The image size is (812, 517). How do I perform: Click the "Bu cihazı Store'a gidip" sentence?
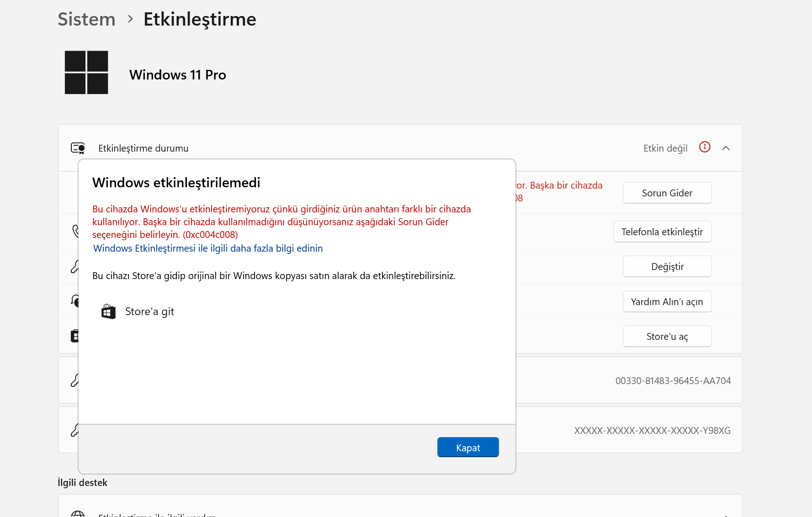point(274,275)
